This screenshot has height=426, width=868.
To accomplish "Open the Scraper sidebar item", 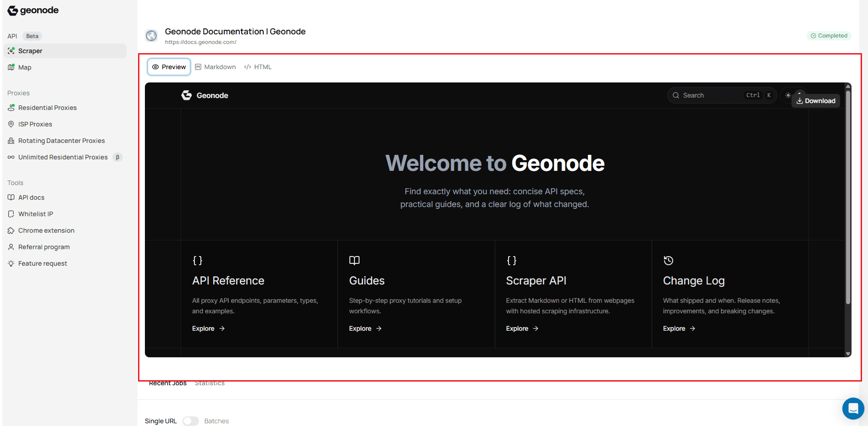I will click(65, 51).
